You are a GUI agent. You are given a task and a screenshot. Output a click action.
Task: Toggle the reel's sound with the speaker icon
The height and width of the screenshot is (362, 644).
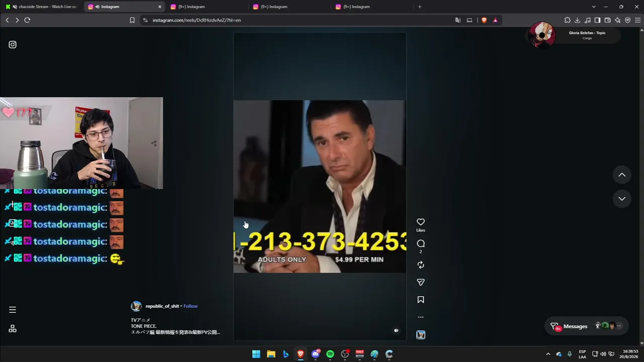[396, 330]
